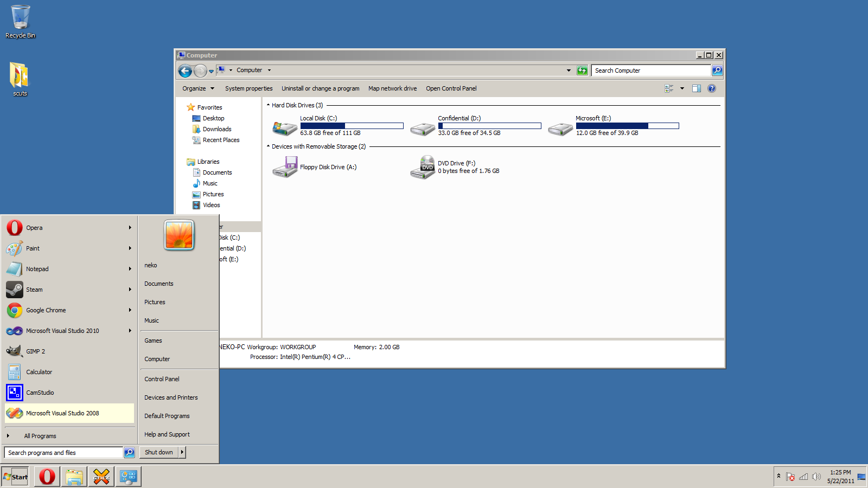Click the volume speaker tray icon
Image resolution: width=868 pixels, height=488 pixels.
(x=816, y=477)
